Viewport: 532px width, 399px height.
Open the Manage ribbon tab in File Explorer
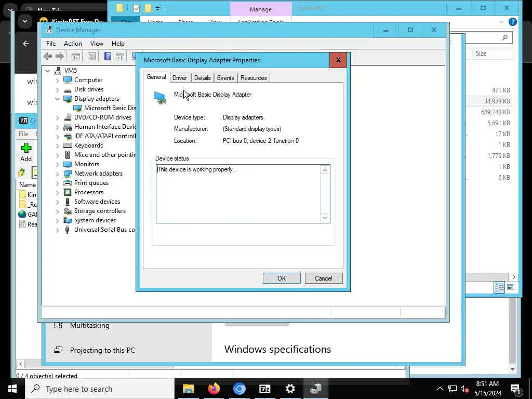pos(261,9)
